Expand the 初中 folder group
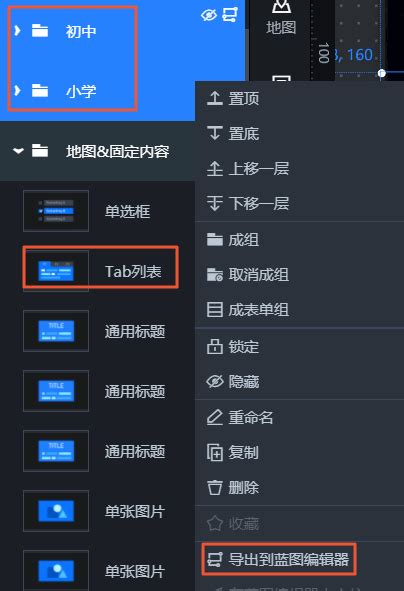The width and height of the screenshot is (404, 591). (17, 31)
